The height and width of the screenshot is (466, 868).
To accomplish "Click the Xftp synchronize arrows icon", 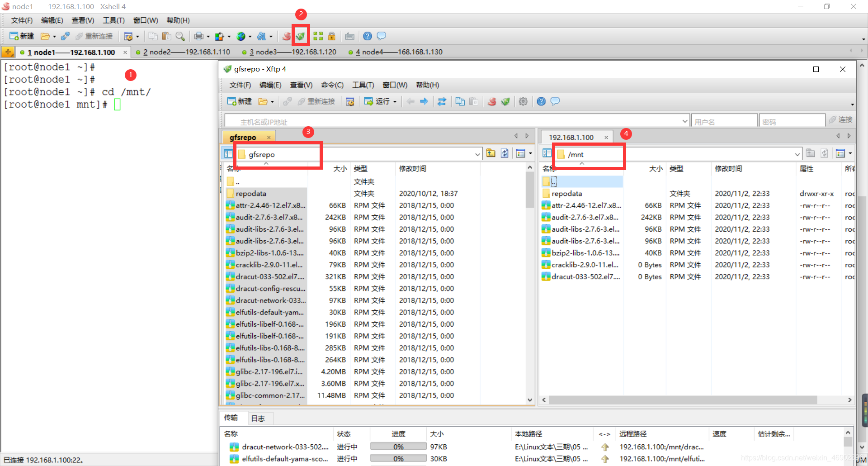I will pos(442,101).
